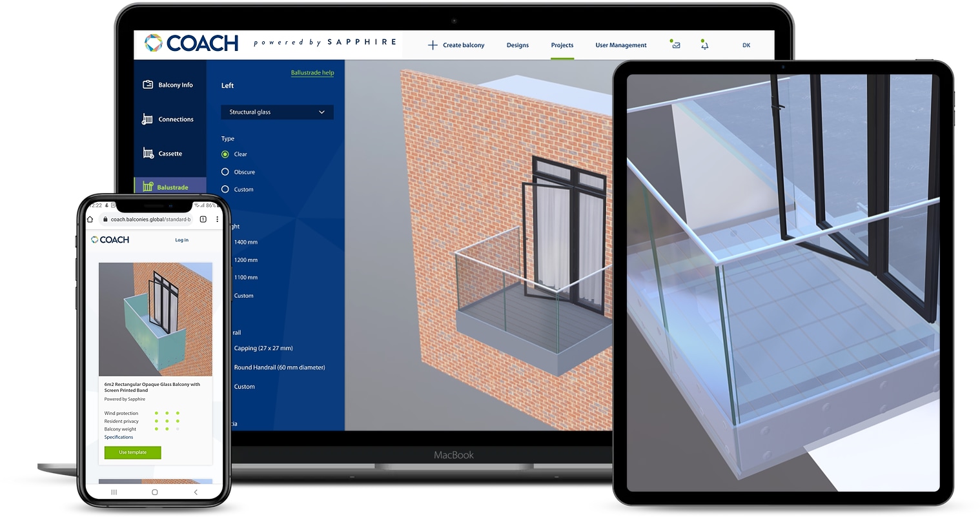Tap the 'Resident privacy' rating row
The image size is (980, 517).
click(142, 421)
